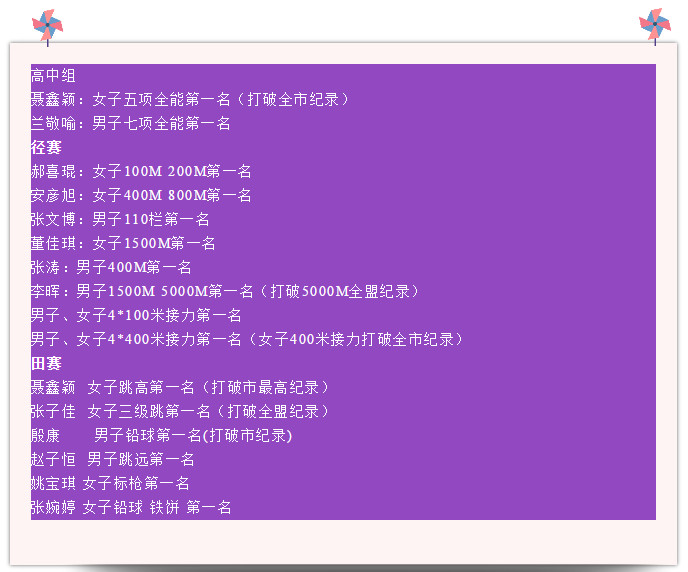The width and height of the screenshot is (688, 572).
Task: Click the line 董佳琪：女子1500M第一名
Action: click(x=123, y=243)
